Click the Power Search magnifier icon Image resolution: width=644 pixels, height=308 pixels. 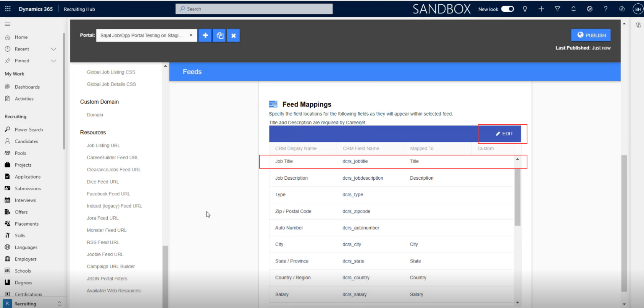point(7,129)
